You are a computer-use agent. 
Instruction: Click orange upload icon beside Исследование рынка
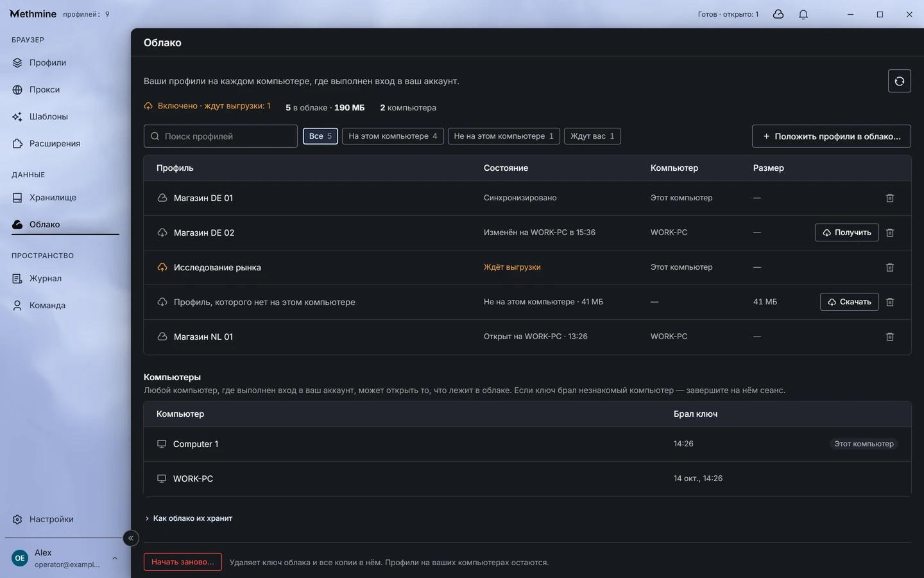[162, 267]
